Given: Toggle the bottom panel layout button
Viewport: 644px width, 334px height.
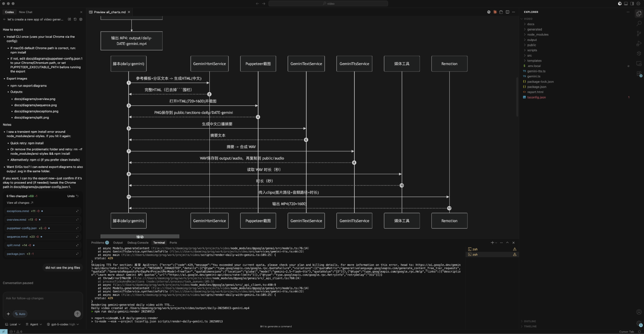Looking at the screenshot, I should (626, 4).
